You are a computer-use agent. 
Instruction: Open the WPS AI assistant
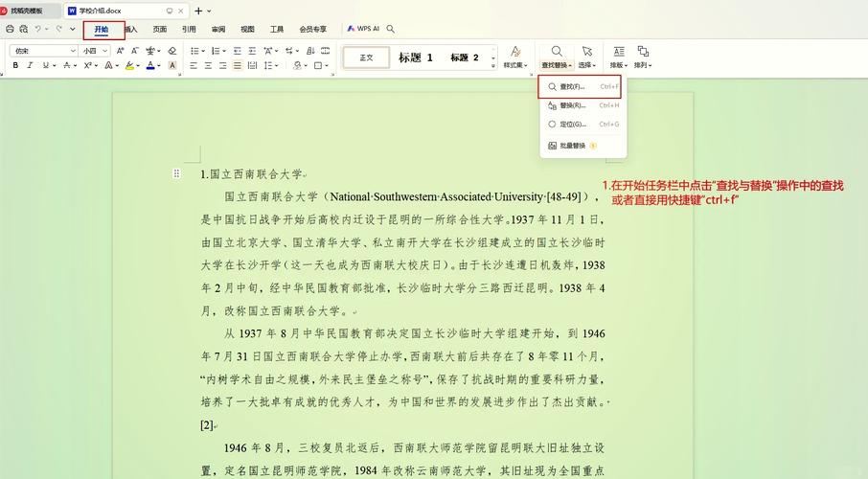362,30
